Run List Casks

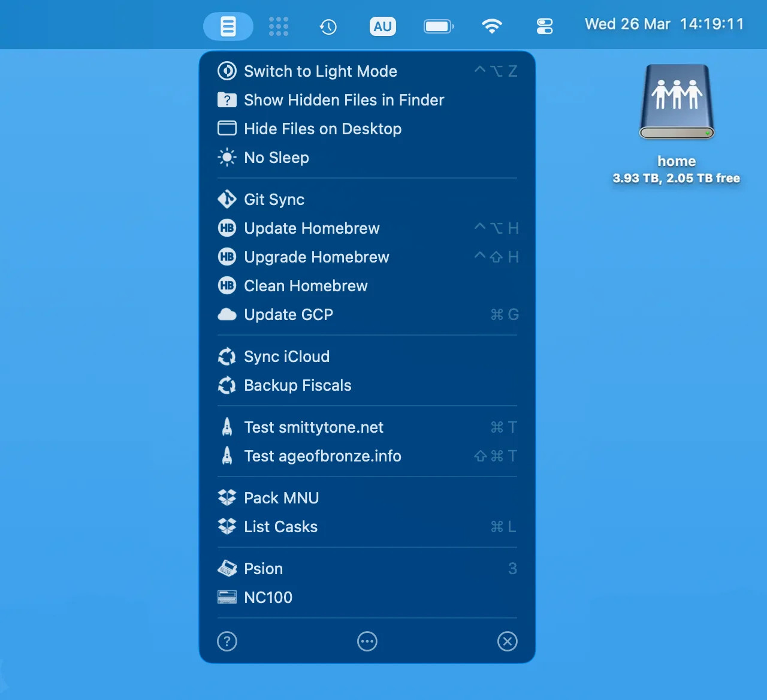pyautogui.click(x=367, y=527)
